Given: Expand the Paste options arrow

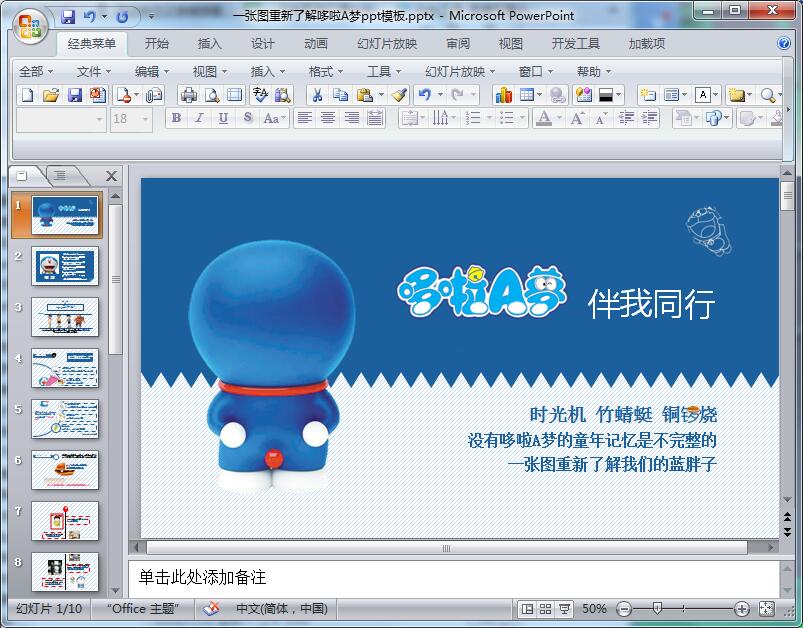Looking at the screenshot, I should click(x=381, y=95).
